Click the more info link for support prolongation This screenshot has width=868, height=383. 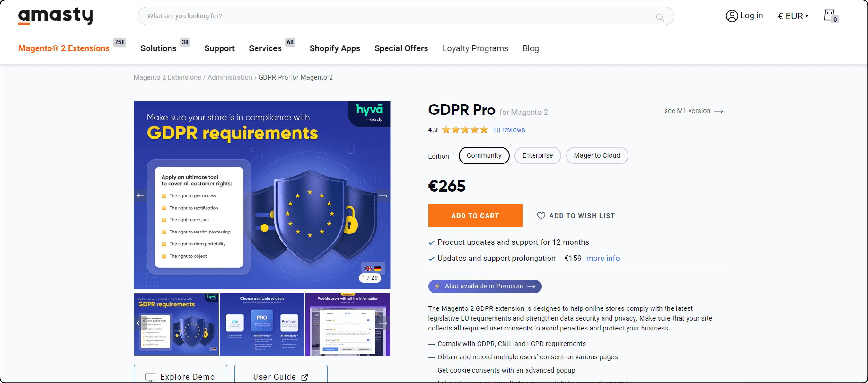603,258
